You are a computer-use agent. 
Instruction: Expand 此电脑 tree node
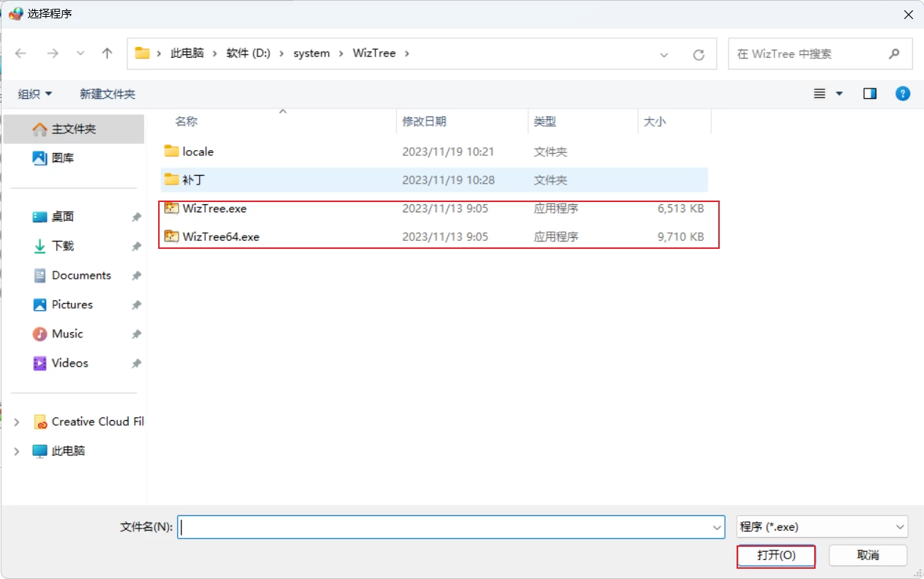click(17, 452)
